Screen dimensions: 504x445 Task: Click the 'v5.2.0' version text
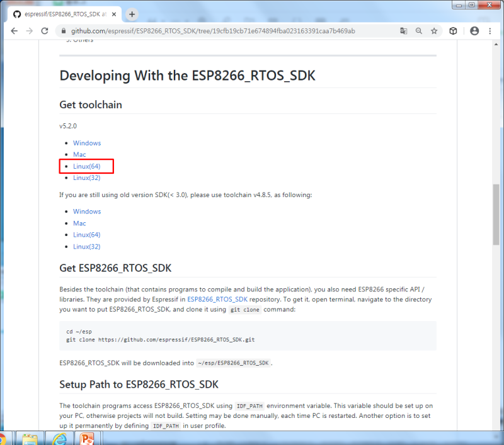coord(68,126)
